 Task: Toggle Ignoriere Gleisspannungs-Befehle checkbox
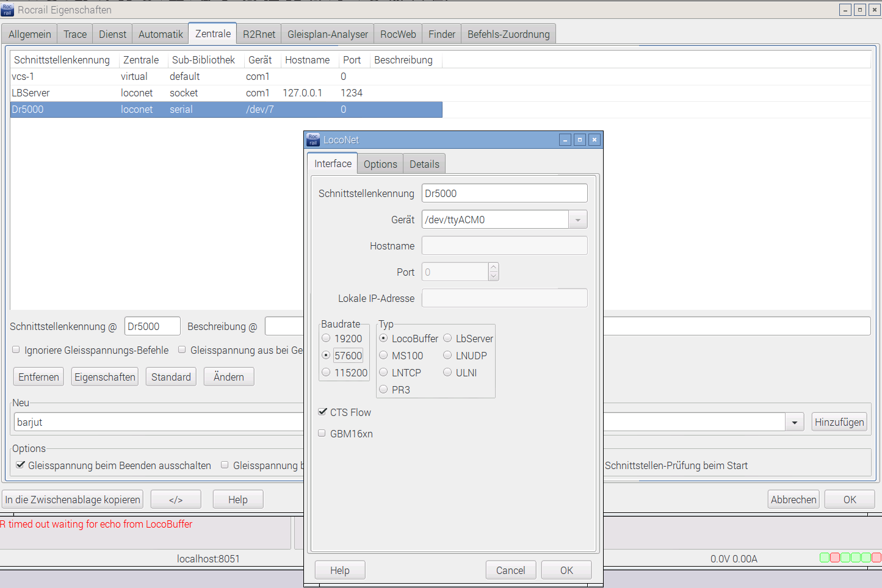[x=16, y=350]
